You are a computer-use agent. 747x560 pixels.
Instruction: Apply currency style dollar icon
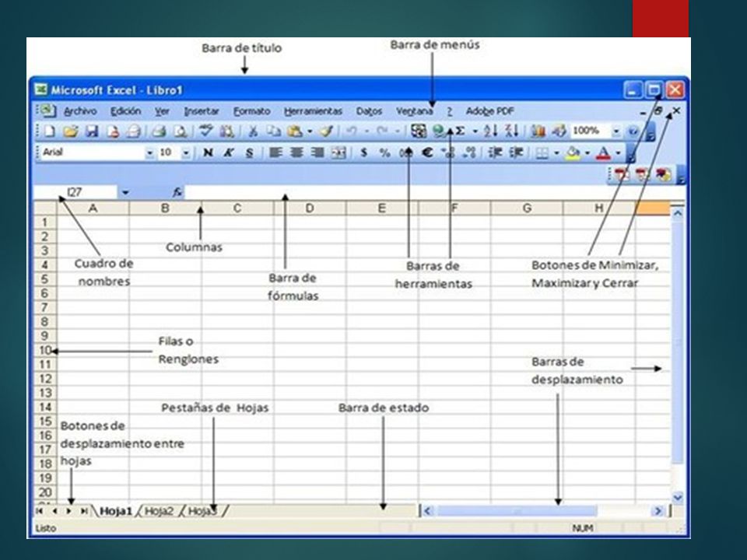click(364, 152)
